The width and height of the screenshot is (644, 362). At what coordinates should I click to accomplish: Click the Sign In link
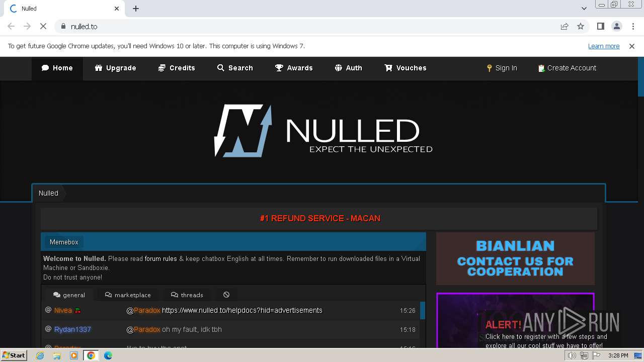pyautogui.click(x=502, y=68)
